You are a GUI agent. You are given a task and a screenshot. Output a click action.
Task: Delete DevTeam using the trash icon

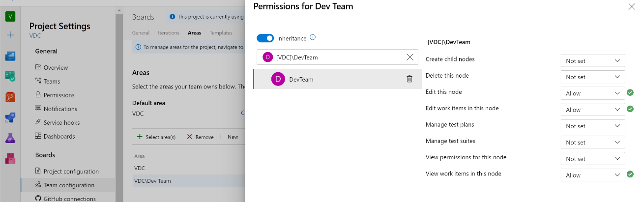coord(410,79)
